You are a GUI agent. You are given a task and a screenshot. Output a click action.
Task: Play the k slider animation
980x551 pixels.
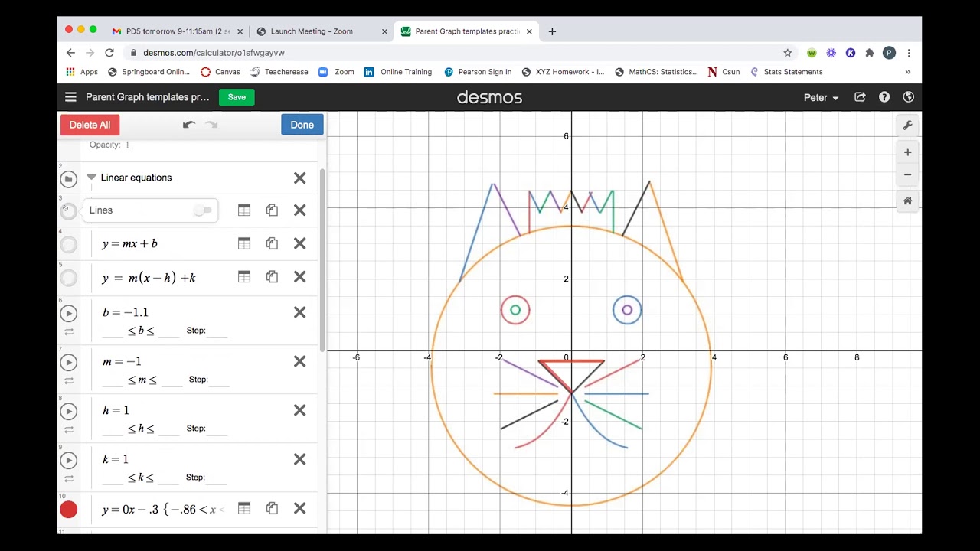[x=69, y=460]
